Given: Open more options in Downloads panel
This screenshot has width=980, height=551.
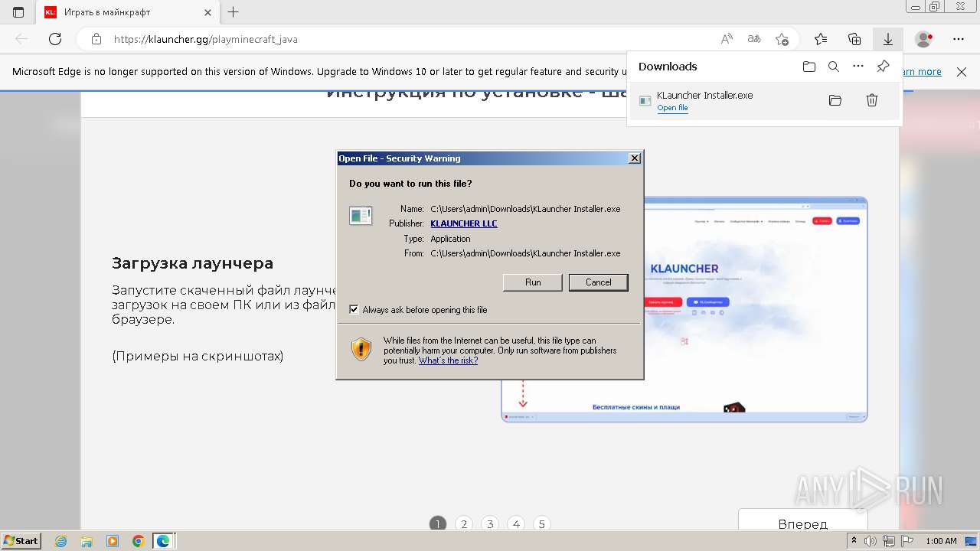Looking at the screenshot, I should point(858,67).
